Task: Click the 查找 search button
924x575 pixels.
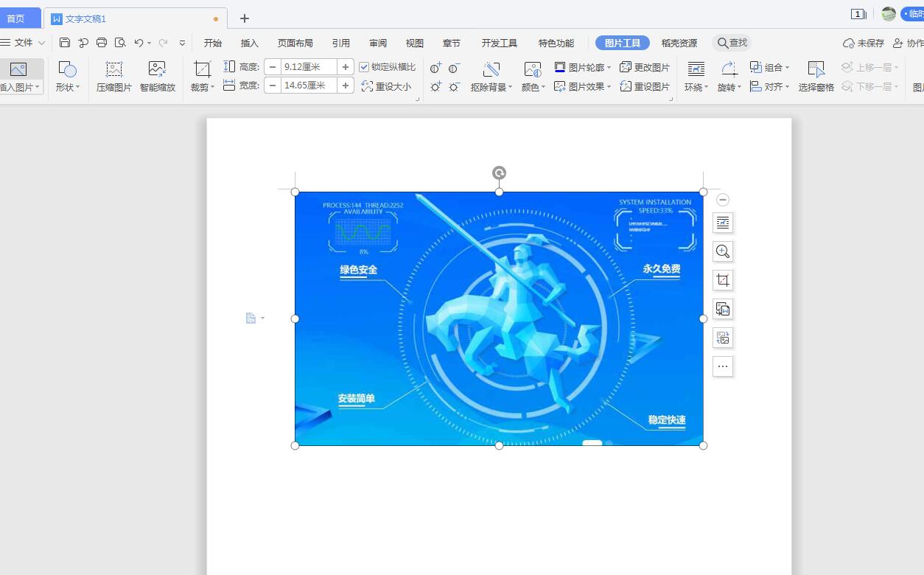Action: tap(731, 43)
